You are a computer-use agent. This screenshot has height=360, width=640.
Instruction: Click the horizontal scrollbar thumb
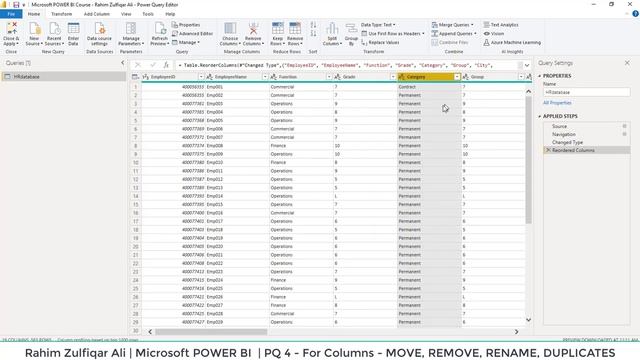click(x=211, y=332)
